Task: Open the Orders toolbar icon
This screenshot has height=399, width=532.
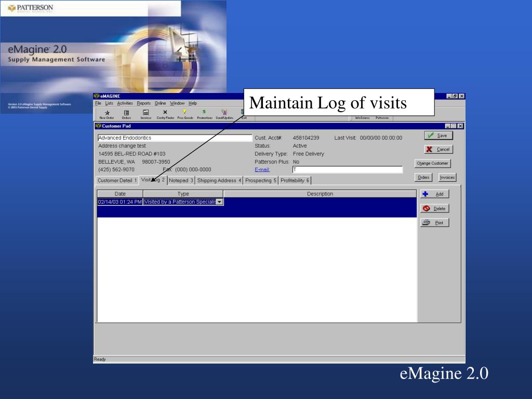Action: 126,114
